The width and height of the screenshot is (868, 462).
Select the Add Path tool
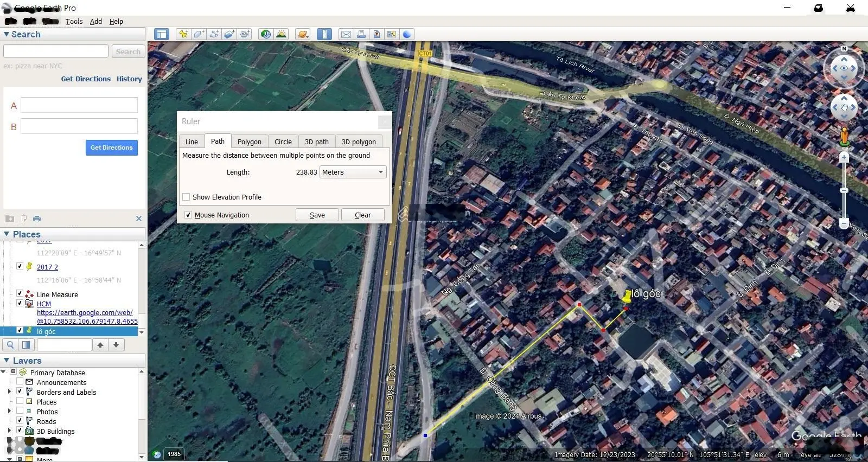coord(214,34)
